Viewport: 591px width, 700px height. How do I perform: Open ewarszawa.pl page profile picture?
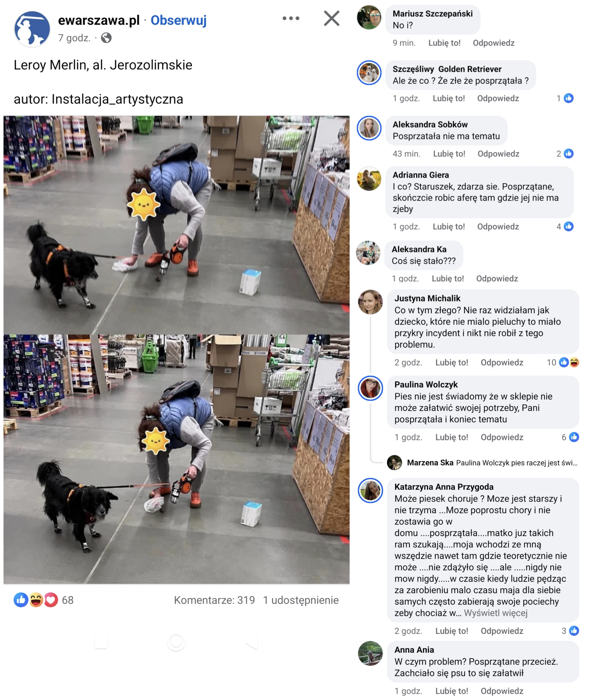tap(32, 29)
